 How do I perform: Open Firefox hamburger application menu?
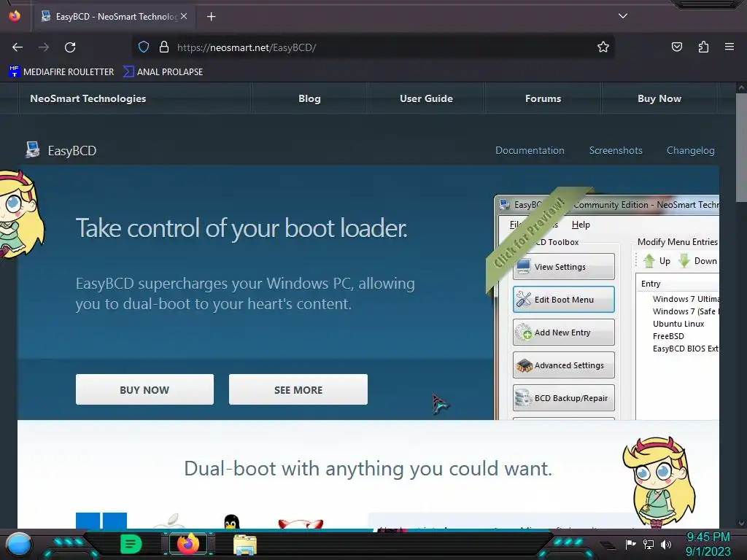[729, 47]
